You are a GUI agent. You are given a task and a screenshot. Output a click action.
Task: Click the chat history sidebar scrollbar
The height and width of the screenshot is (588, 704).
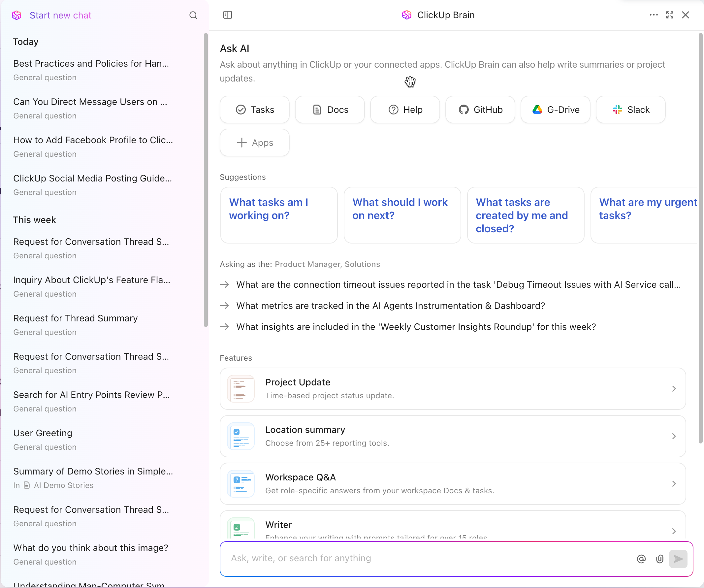pos(206,180)
